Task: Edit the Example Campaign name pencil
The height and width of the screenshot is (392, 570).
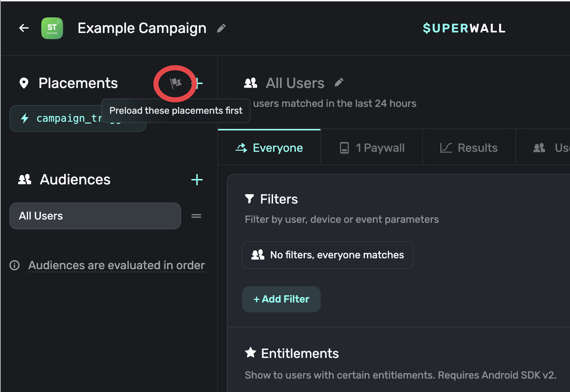Action: [221, 28]
